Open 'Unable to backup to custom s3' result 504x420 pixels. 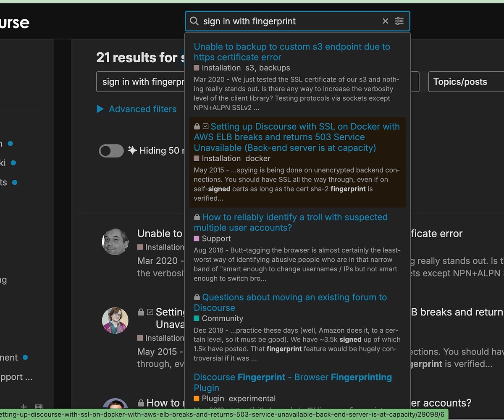click(x=291, y=52)
